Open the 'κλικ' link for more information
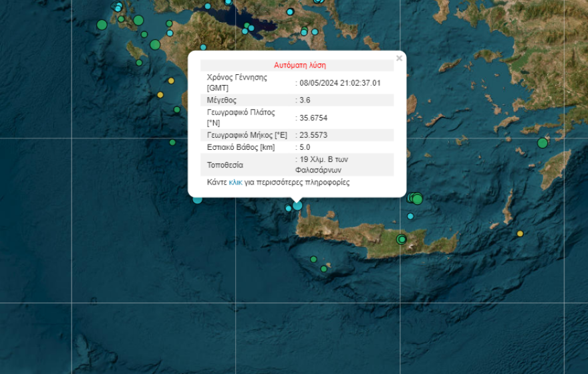The height and width of the screenshot is (374, 588). click(x=235, y=183)
